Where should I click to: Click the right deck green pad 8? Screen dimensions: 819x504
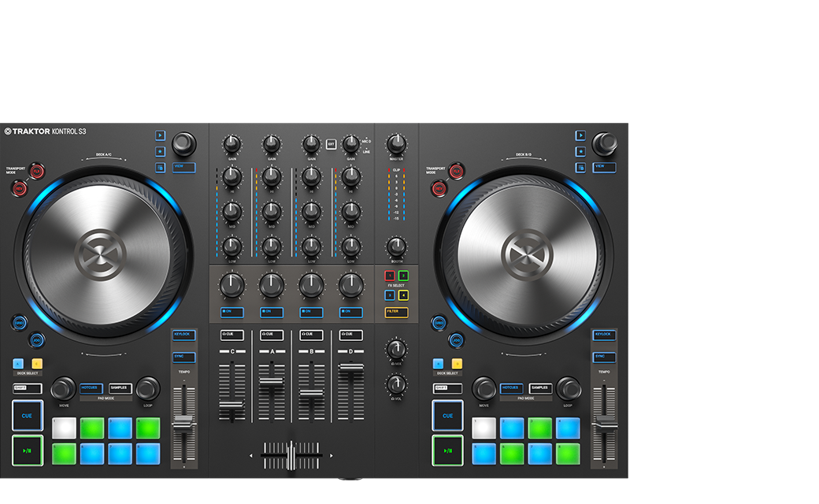pyautogui.click(x=569, y=454)
